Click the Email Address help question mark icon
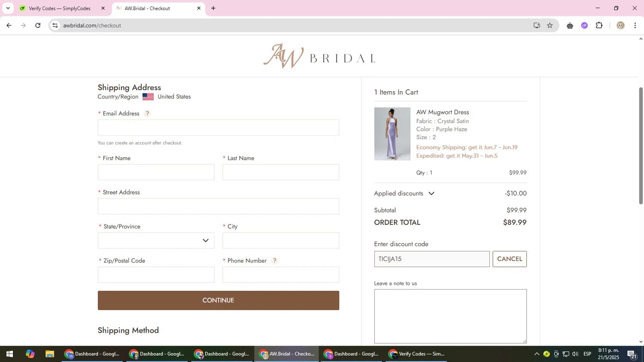 [x=147, y=114]
